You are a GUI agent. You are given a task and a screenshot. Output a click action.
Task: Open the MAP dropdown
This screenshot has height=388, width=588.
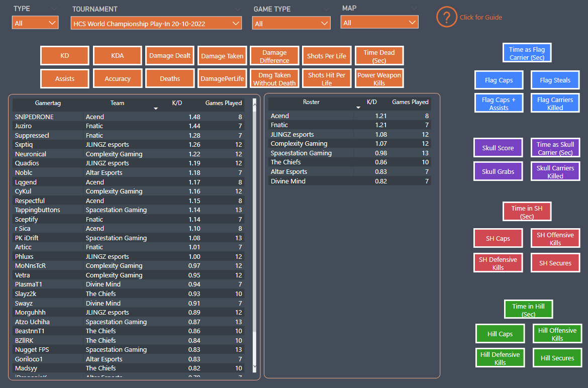point(379,23)
